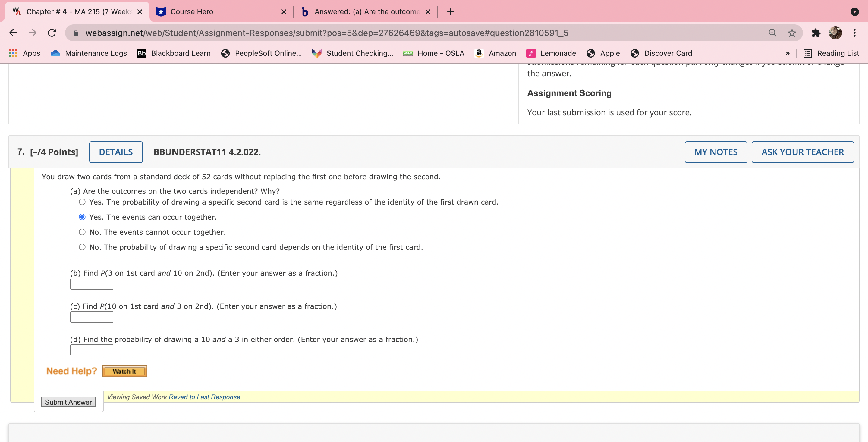
Task: Click the zoom magnifier icon in address bar
Action: pos(772,33)
